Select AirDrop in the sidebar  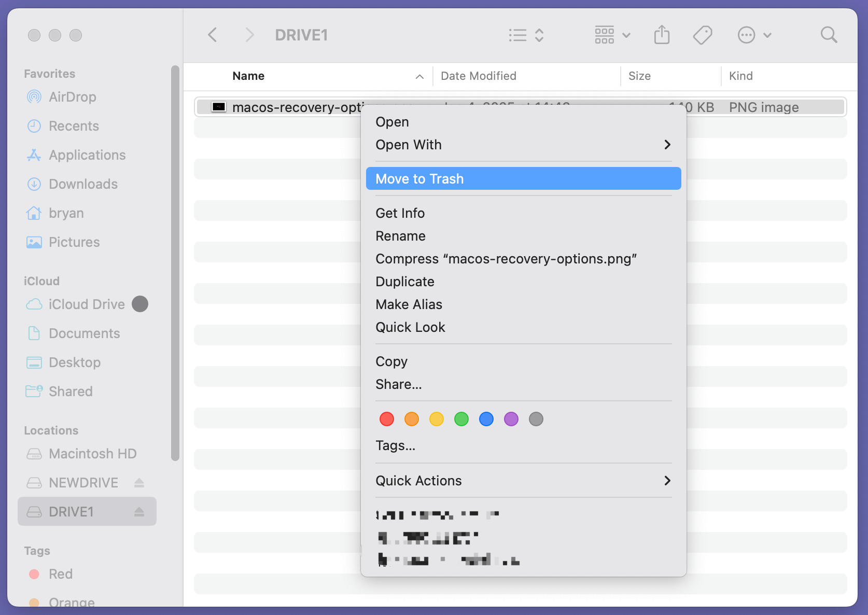[72, 97]
